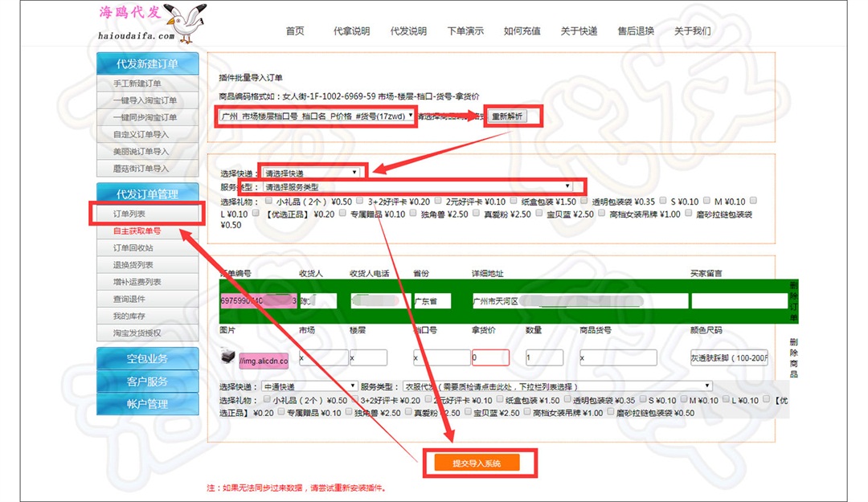Expand the 空包业务 sidebar section
The image size is (868, 502).
(x=147, y=359)
